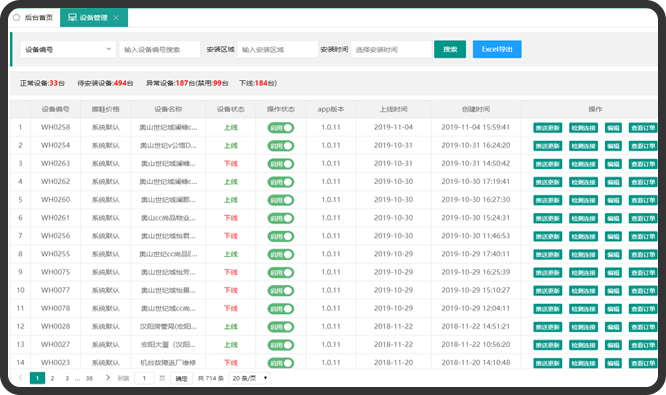Click the 上线时间 column header
666x395 pixels.
pyautogui.click(x=393, y=109)
